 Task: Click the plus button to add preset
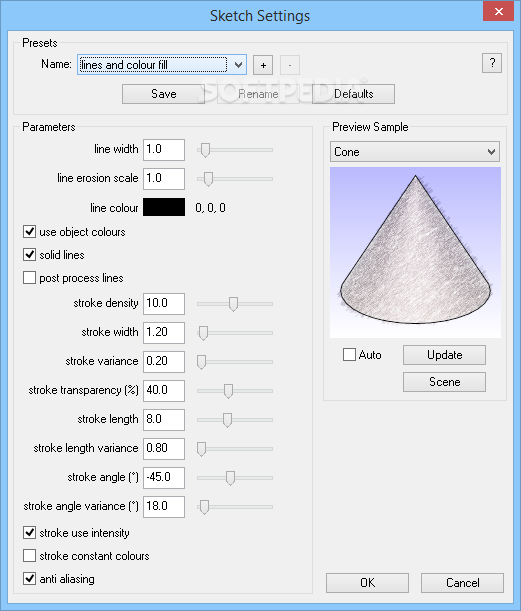[263, 65]
